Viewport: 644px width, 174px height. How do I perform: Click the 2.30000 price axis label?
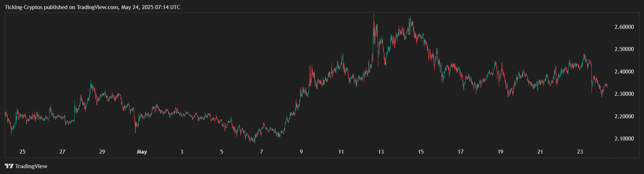[624, 94]
